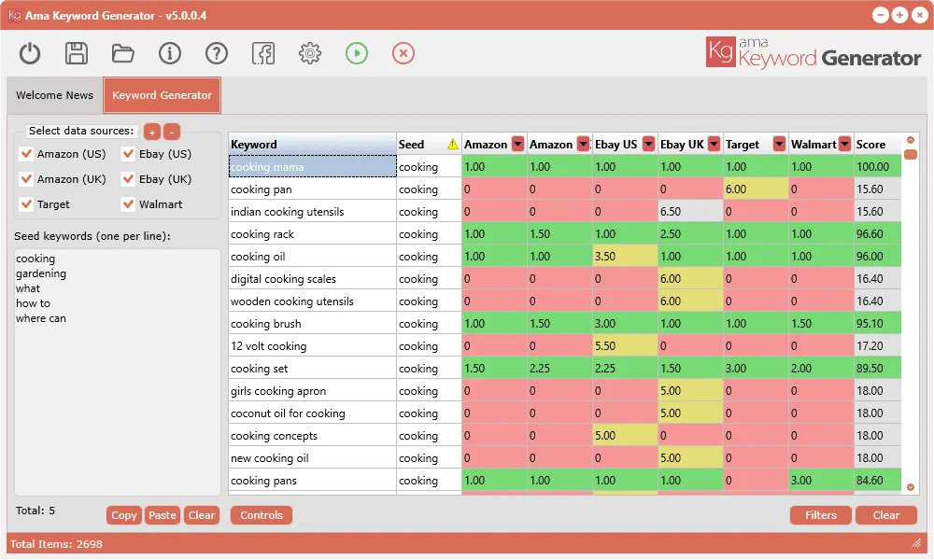The image size is (934, 560).
Task: Open the first Amazon column filter dropdown
Action: [518, 144]
